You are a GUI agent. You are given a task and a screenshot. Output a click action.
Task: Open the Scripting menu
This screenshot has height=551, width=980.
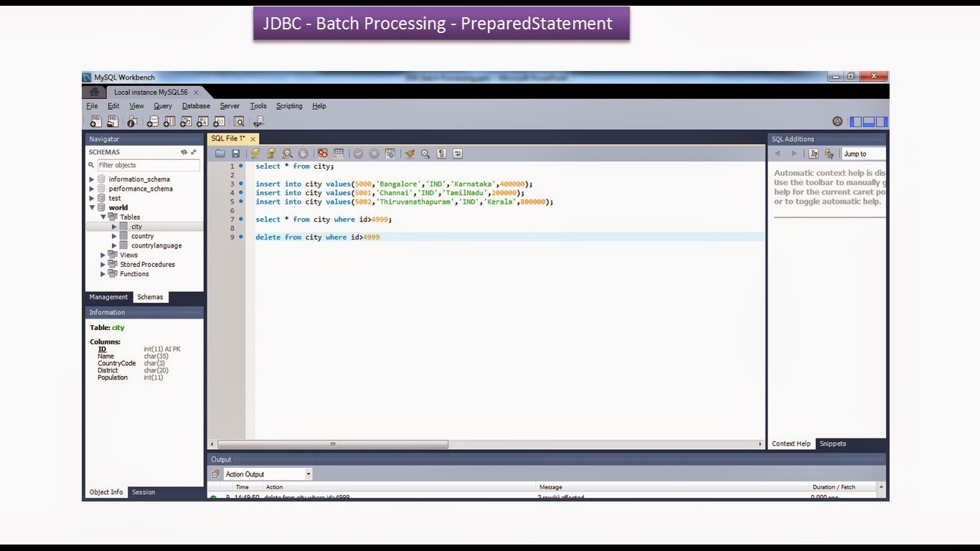point(289,106)
